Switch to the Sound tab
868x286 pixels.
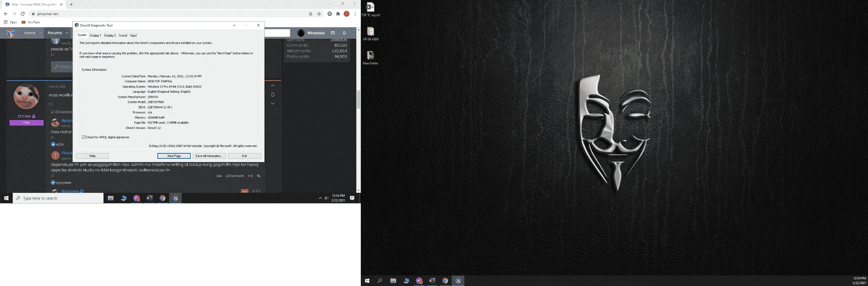123,35
